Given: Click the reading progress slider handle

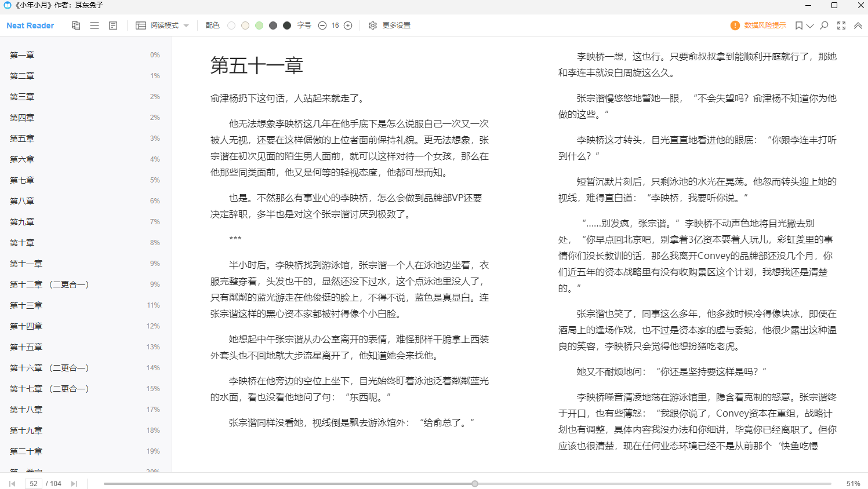Looking at the screenshot, I should pos(475,484).
